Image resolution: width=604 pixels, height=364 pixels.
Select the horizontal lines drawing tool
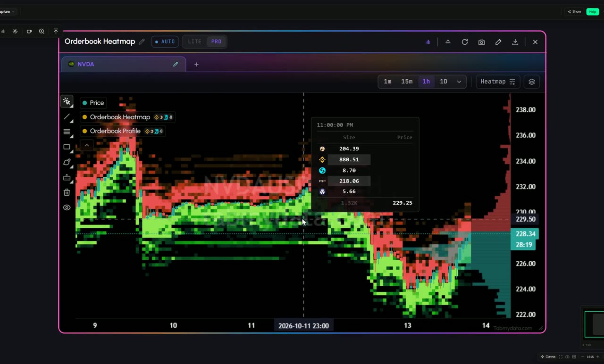[x=67, y=132]
